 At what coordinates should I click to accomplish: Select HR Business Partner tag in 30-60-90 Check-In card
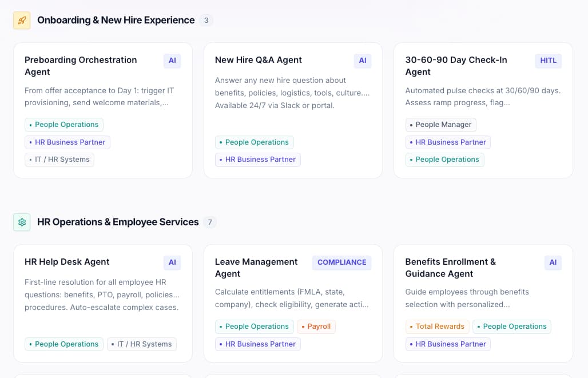448,142
